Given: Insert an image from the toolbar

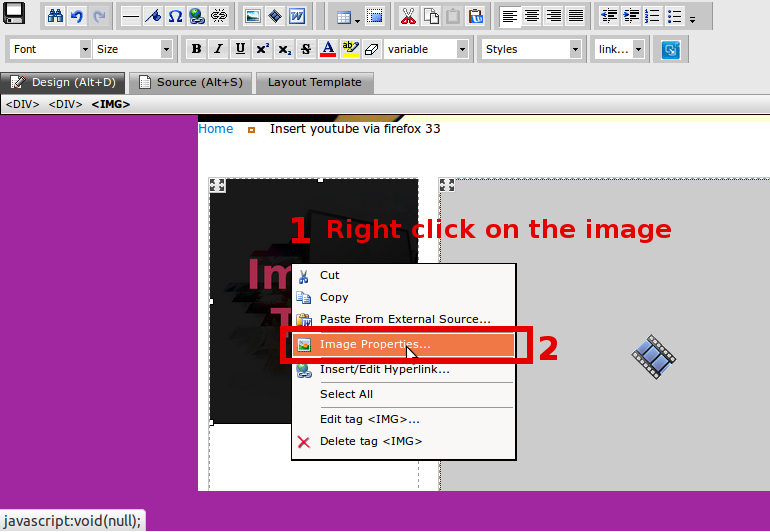Looking at the screenshot, I should click(253, 16).
